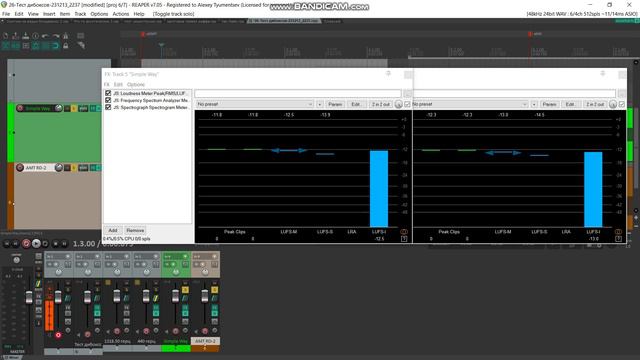Open the File menu
Viewport: 640px width, 360px height.
click(x=6, y=14)
